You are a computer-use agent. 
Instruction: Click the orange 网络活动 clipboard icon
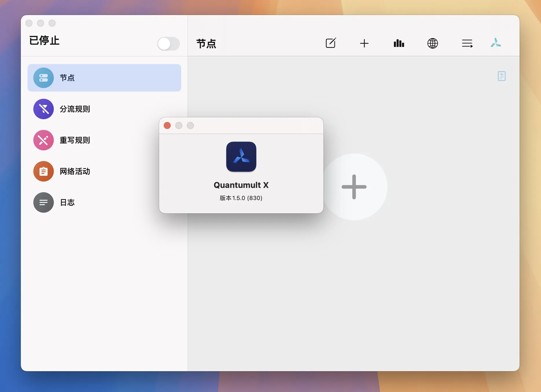pos(43,171)
